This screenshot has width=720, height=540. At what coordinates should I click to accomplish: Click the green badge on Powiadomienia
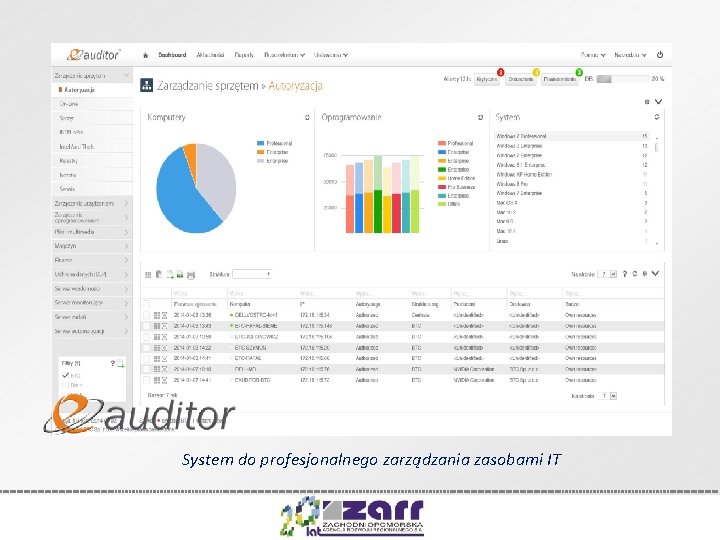click(x=579, y=72)
